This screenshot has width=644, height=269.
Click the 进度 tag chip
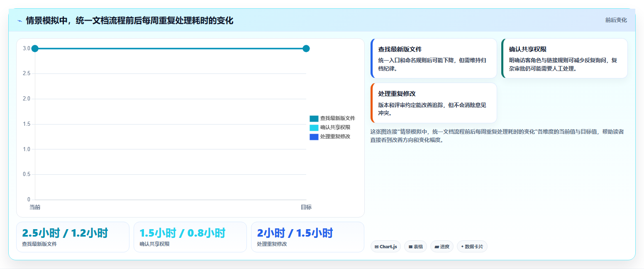[442, 247]
